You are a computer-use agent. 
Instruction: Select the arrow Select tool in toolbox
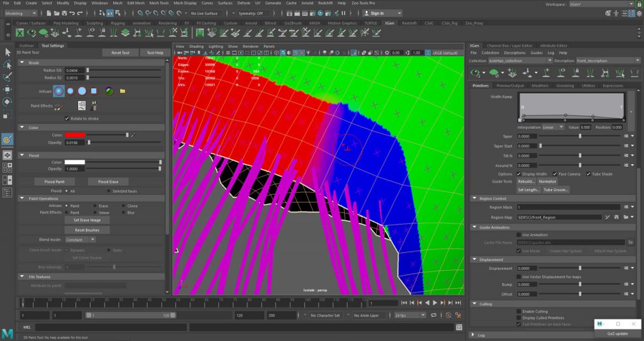coord(8,52)
